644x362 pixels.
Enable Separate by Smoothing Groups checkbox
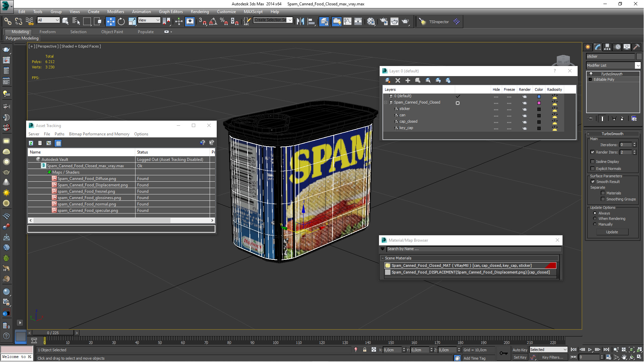point(603,199)
